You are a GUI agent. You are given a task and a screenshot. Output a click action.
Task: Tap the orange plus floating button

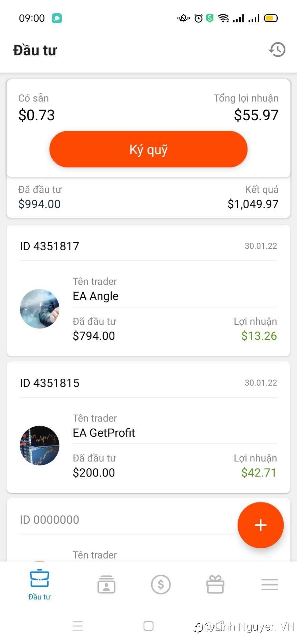(x=260, y=525)
